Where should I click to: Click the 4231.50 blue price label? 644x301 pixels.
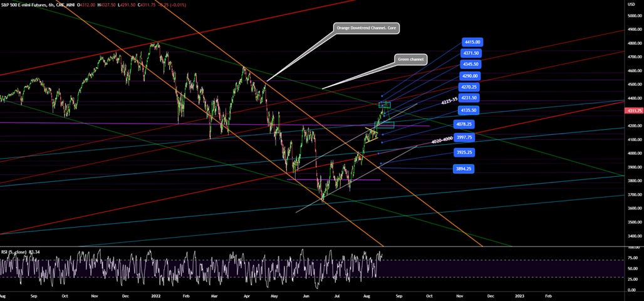point(469,98)
